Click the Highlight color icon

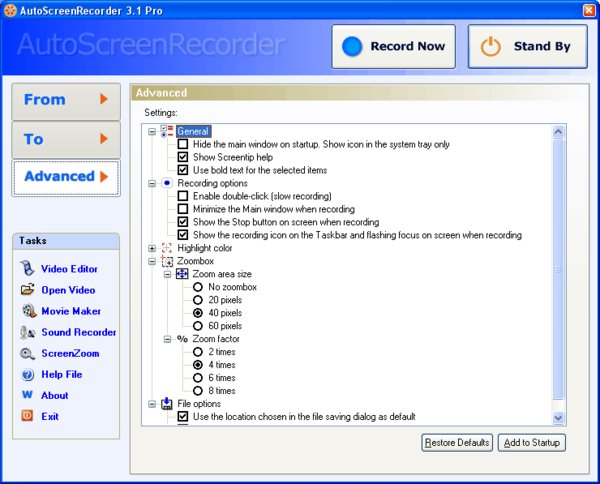[167, 248]
